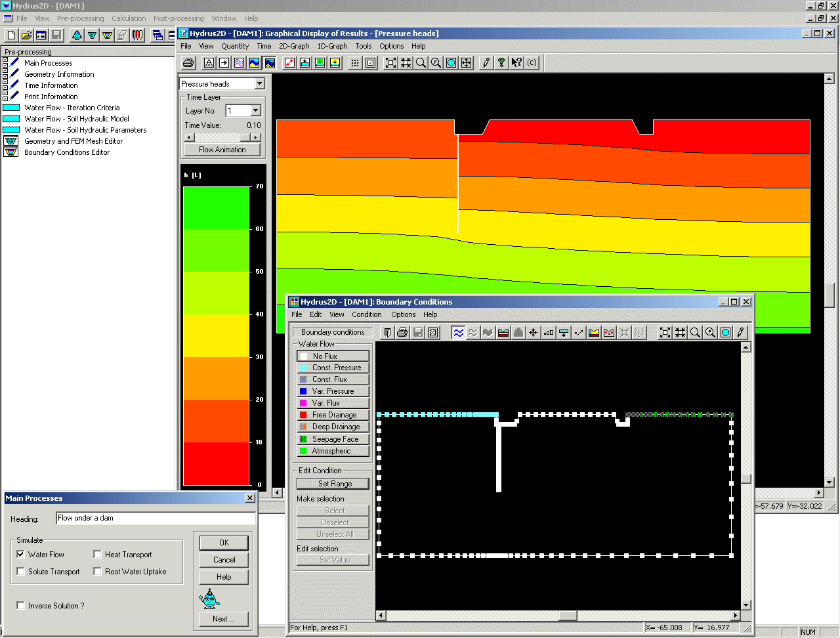Select the Deep Drainage boundary condition

(333, 427)
